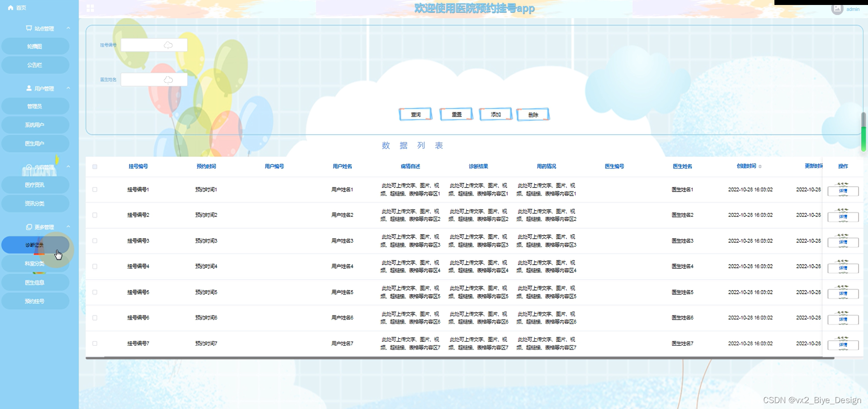Screen dimensions: 868x409
Task: Open the admin user dropdown
Action: coord(853,9)
